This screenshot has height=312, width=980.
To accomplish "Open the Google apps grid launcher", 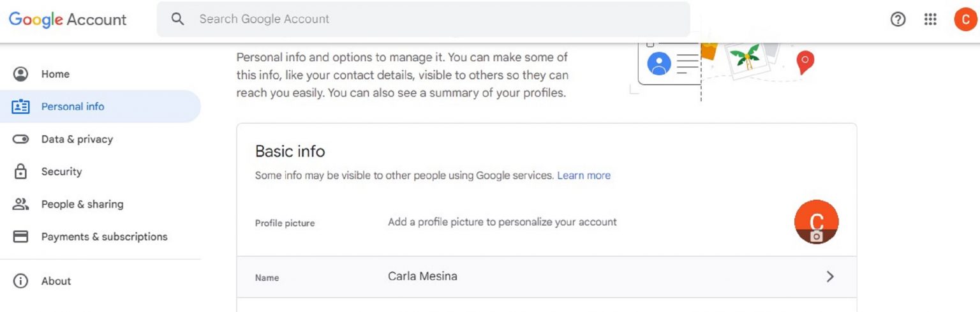I will [930, 19].
